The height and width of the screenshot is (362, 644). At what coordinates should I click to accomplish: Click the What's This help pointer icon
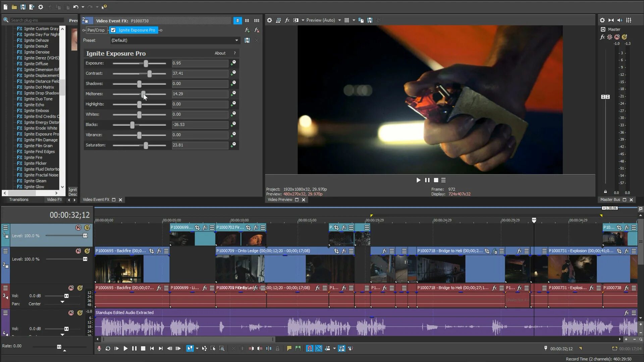click(x=104, y=7)
